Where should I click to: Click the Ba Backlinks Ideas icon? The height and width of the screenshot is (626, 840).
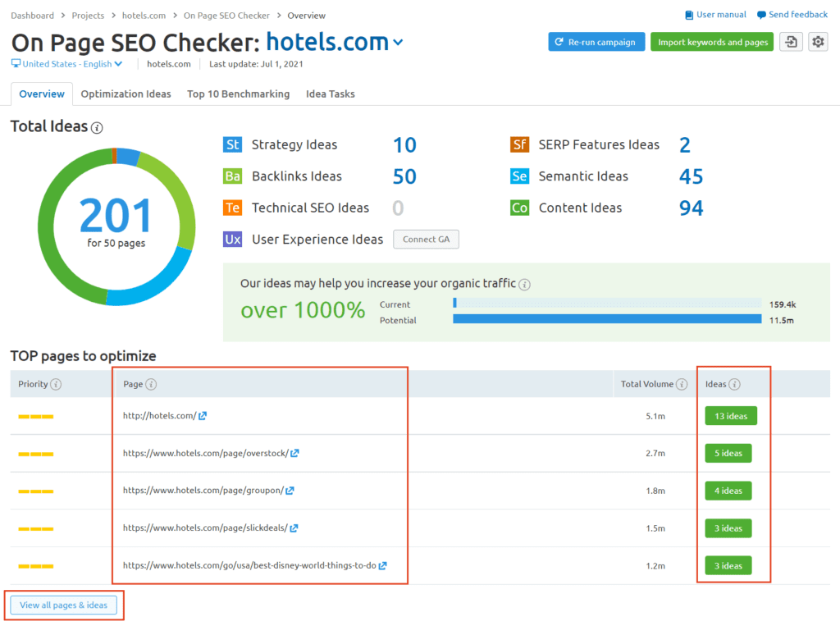coord(232,176)
